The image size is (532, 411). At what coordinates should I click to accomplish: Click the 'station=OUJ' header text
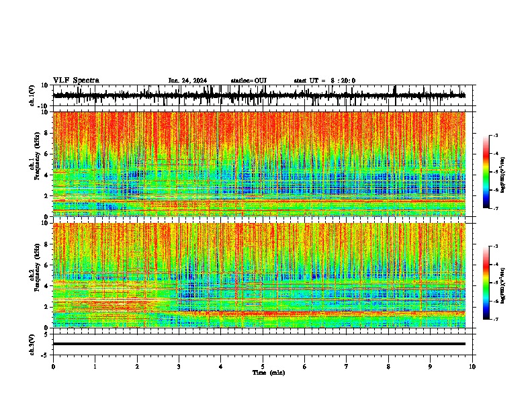pos(249,81)
